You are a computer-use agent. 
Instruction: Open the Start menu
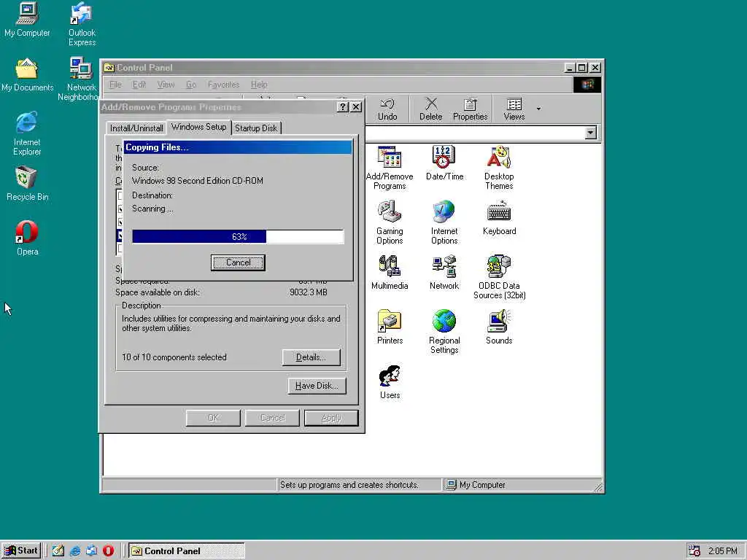pyautogui.click(x=21, y=551)
